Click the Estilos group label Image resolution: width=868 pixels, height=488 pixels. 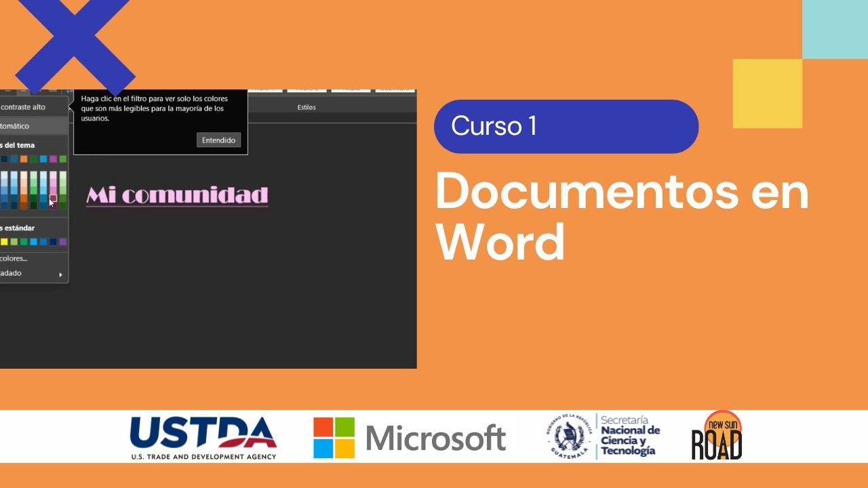[307, 107]
